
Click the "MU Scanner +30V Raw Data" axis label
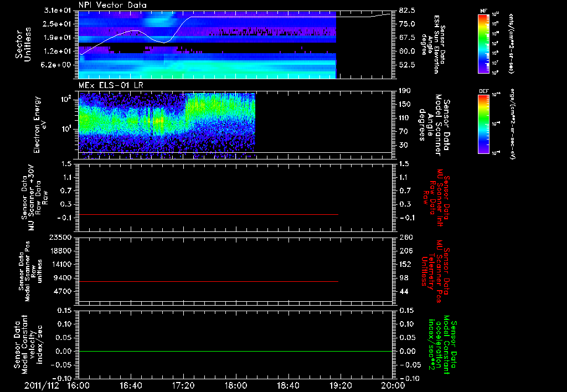[35, 198]
